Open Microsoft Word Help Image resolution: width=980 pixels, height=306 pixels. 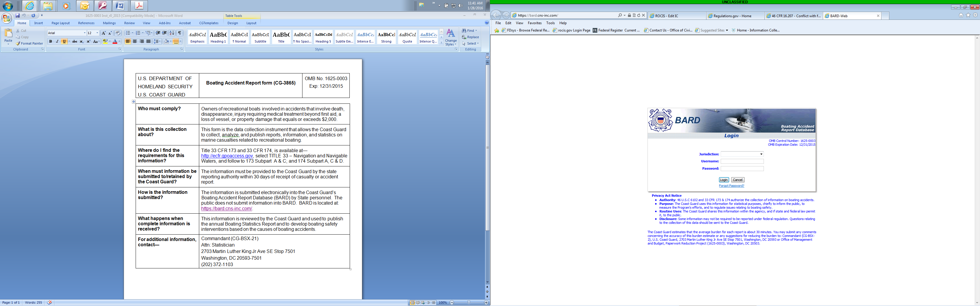(x=487, y=23)
